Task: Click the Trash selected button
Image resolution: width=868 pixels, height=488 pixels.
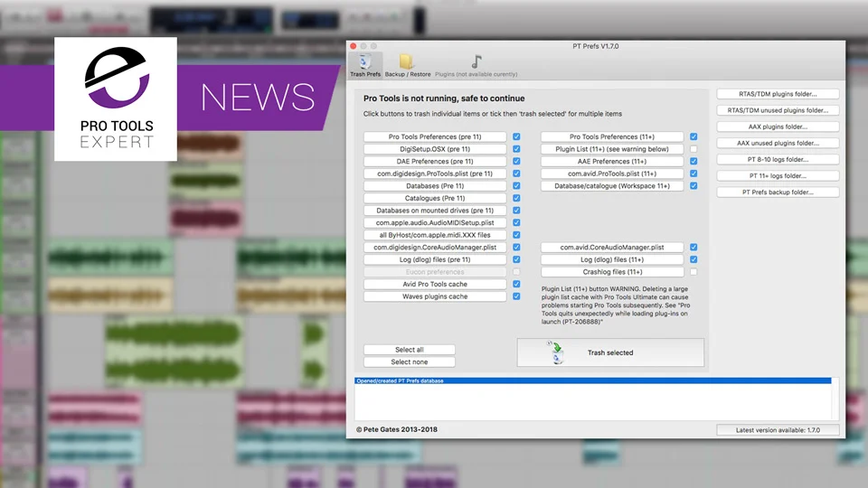Action: (x=610, y=352)
